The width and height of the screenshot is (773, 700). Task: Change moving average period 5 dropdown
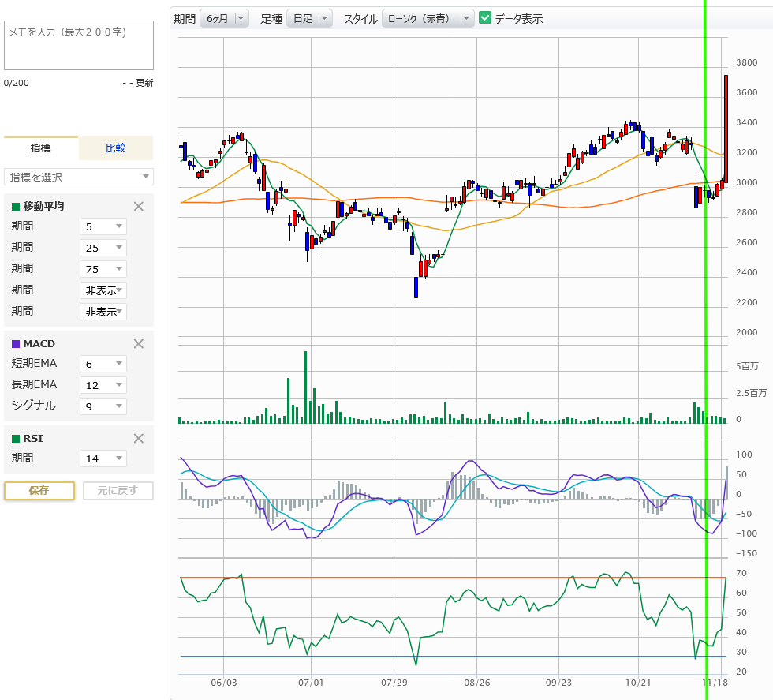(x=103, y=226)
